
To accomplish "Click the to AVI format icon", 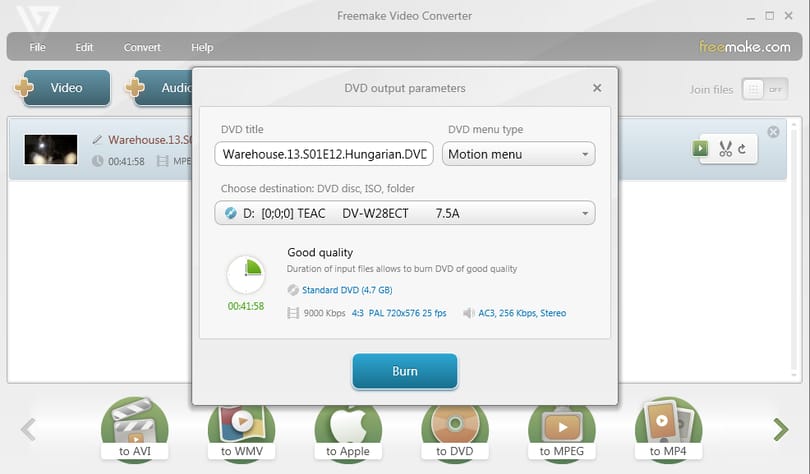I will point(135,429).
